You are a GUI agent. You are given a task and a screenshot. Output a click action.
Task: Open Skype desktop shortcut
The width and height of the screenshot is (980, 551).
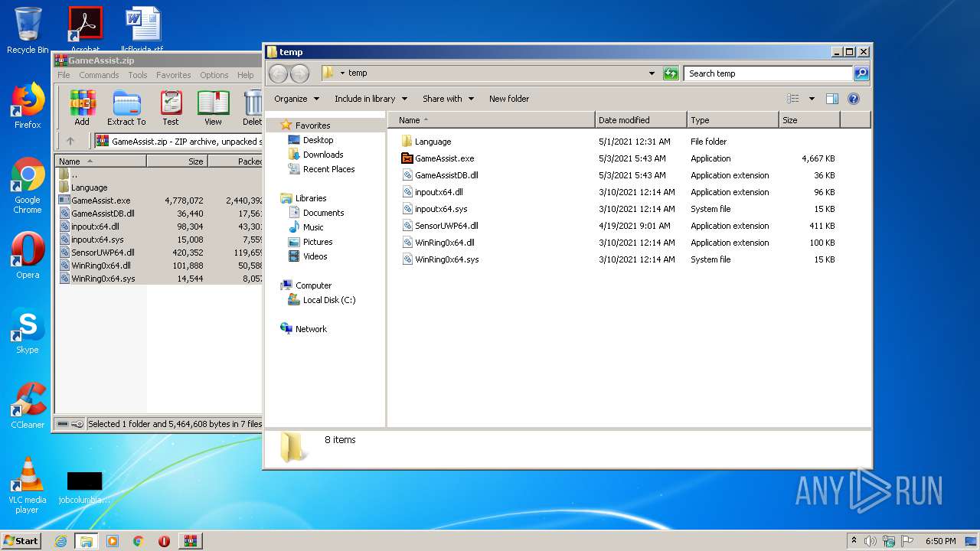coord(28,331)
